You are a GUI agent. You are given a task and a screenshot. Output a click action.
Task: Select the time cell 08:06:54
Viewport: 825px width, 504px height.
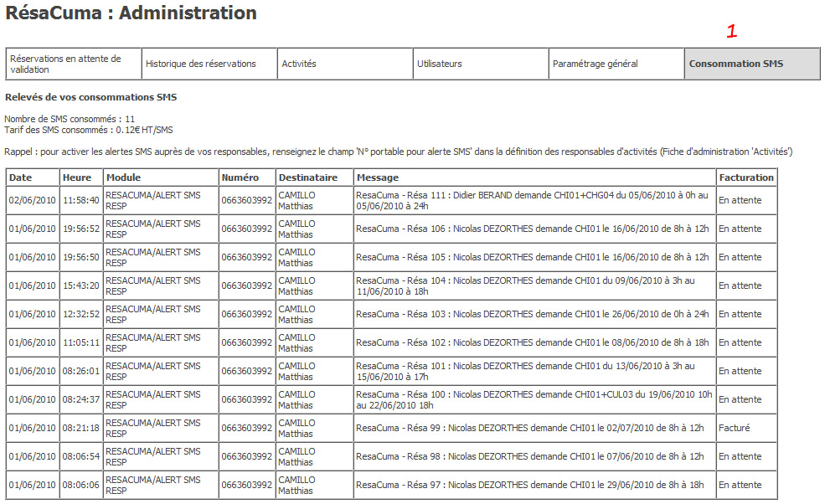[x=81, y=456]
